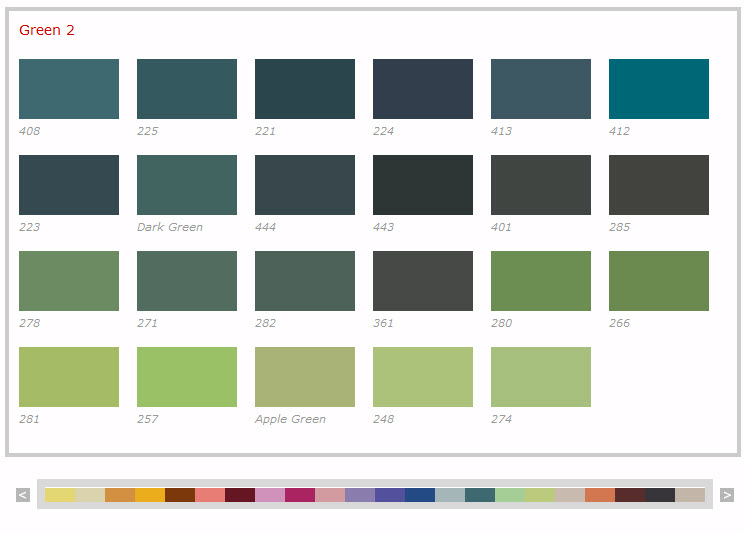The height and width of the screenshot is (534, 745).
Task: Pick the 221 swatch
Action: (305, 89)
